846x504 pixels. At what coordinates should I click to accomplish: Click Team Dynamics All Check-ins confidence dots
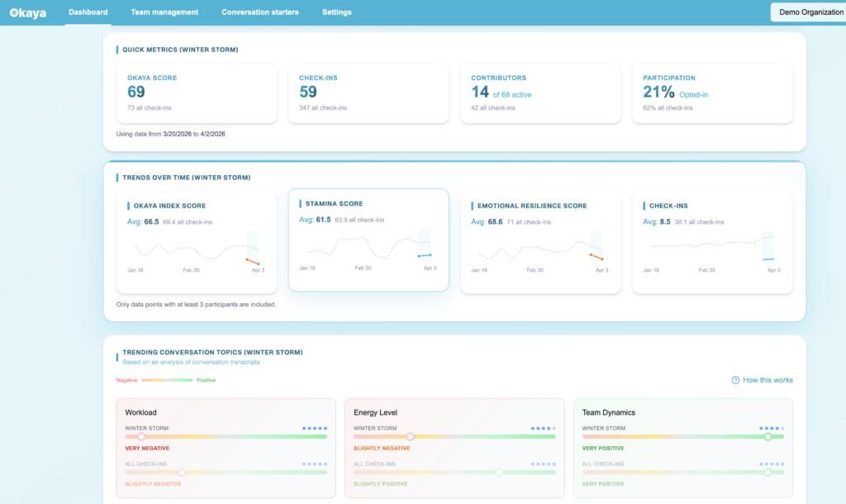[772, 464]
